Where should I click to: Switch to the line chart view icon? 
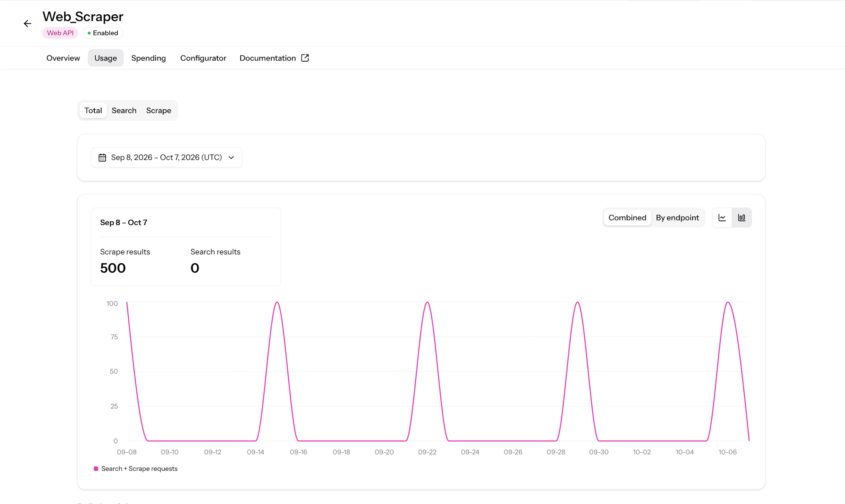click(x=722, y=218)
